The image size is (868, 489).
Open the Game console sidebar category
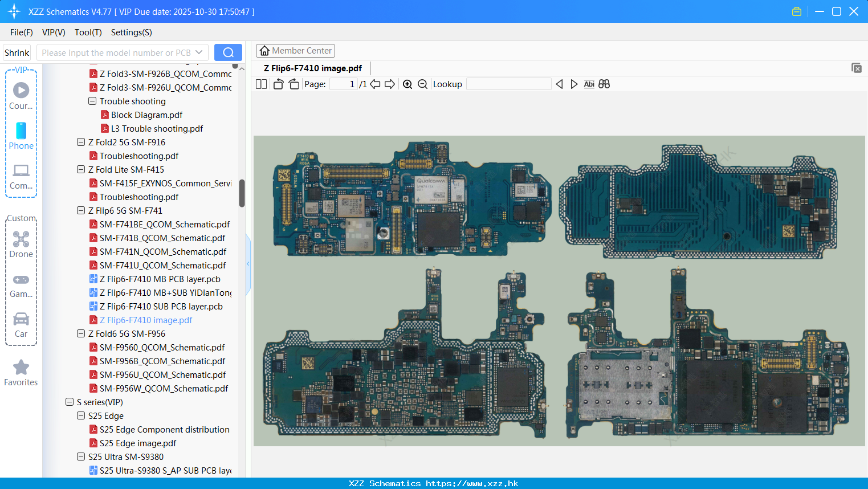(21, 285)
